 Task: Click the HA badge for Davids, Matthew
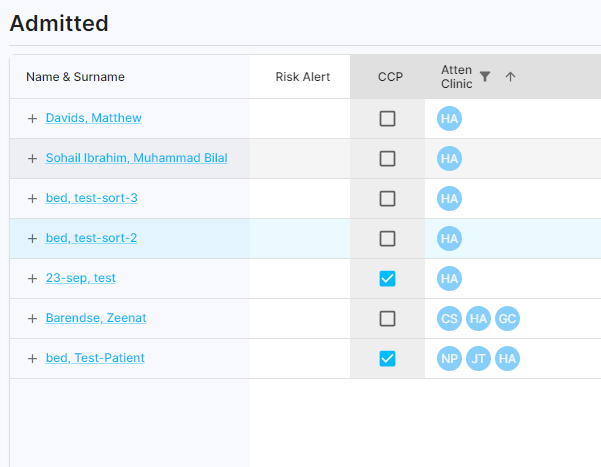tap(449, 119)
